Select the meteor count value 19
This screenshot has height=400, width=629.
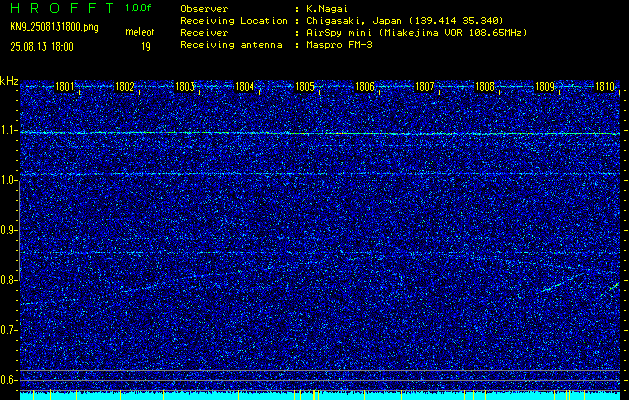tap(146, 47)
